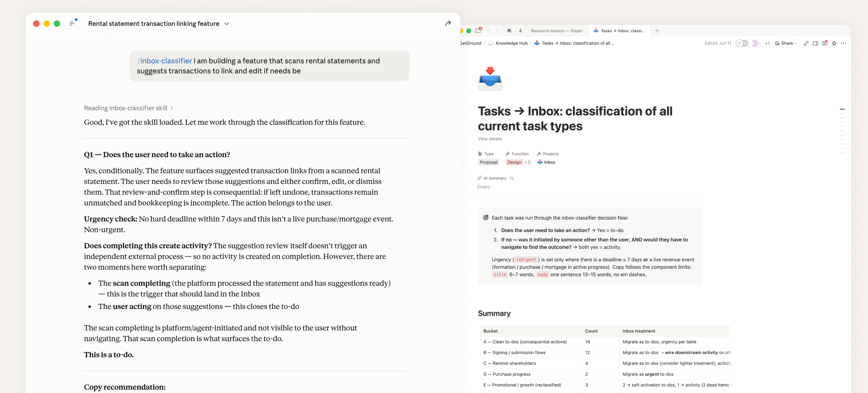Viewport: 868px width, 393px height.
Task: Click 'View details' under the title
Action: [490, 139]
